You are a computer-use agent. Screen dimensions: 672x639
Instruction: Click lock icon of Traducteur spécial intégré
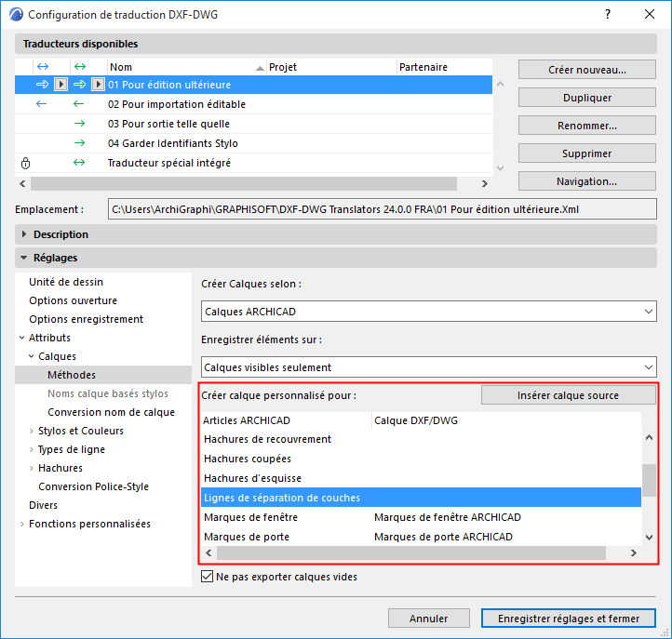pos(26,163)
